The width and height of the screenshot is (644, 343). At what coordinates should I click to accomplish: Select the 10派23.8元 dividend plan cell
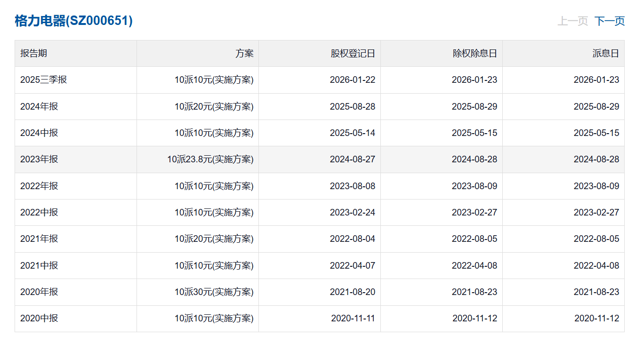[x=210, y=160]
